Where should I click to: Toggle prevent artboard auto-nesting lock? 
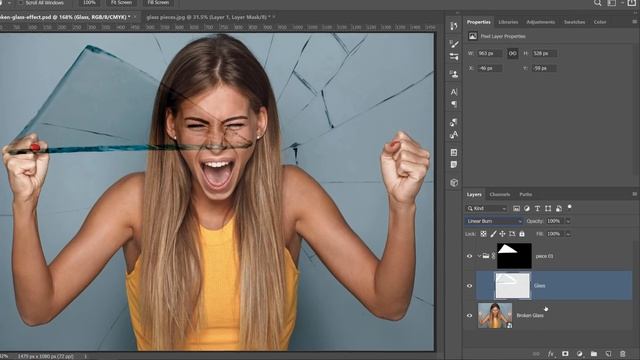click(512, 234)
